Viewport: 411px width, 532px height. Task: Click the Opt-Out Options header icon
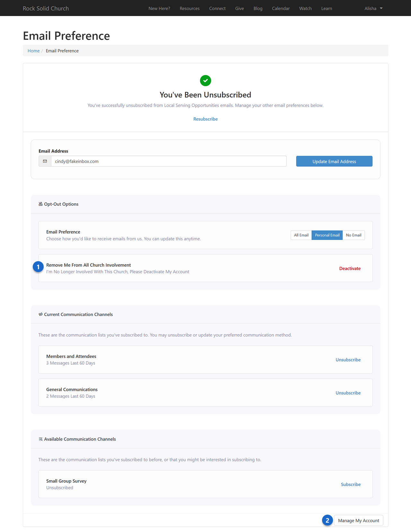40,204
